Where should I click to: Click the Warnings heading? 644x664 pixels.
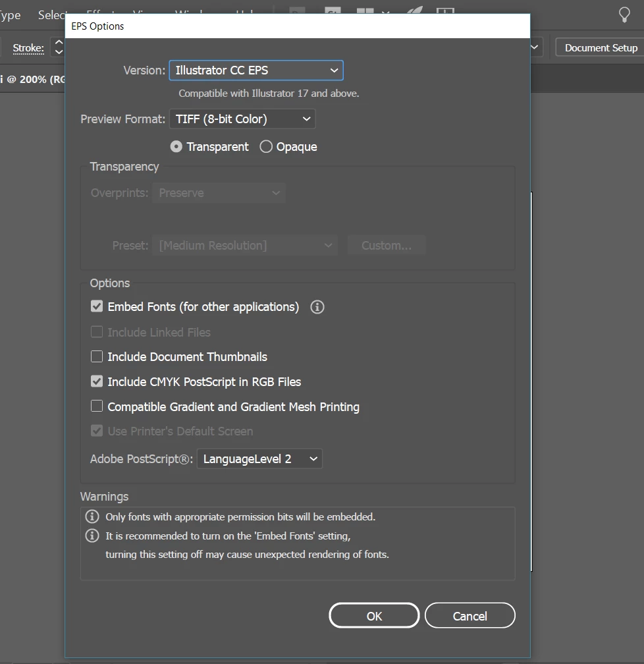pos(104,496)
